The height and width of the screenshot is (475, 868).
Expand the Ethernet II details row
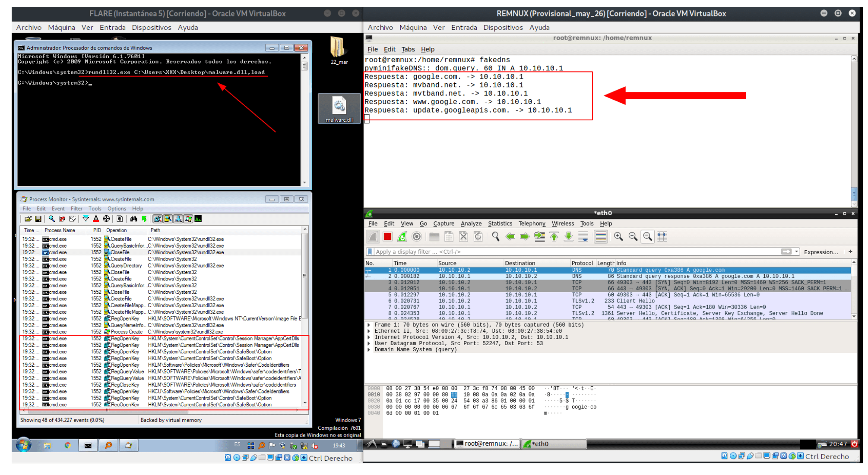(368, 331)
